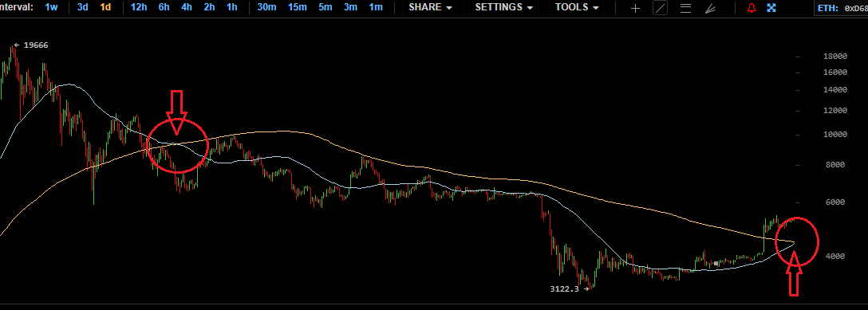Switch to the 1h interval
This screenshot has height=310, width=868.
[x=232, y=7]
